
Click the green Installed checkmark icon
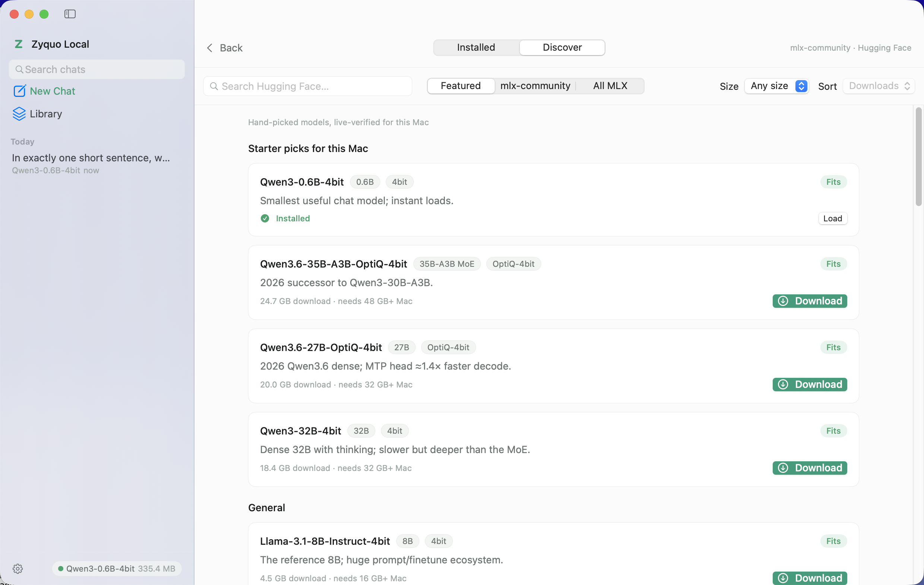[265, 218]
